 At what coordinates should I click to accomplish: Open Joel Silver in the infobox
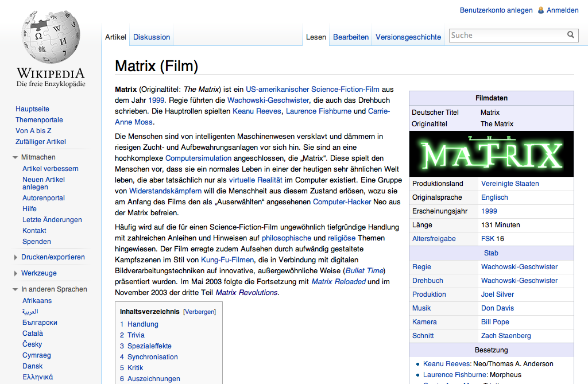click(498, 294)
